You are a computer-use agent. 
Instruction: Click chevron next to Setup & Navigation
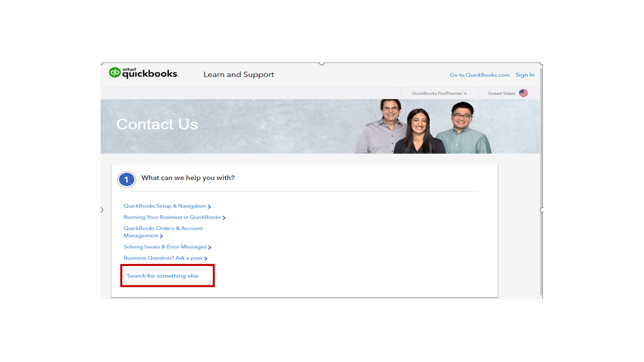coord(209,207)
